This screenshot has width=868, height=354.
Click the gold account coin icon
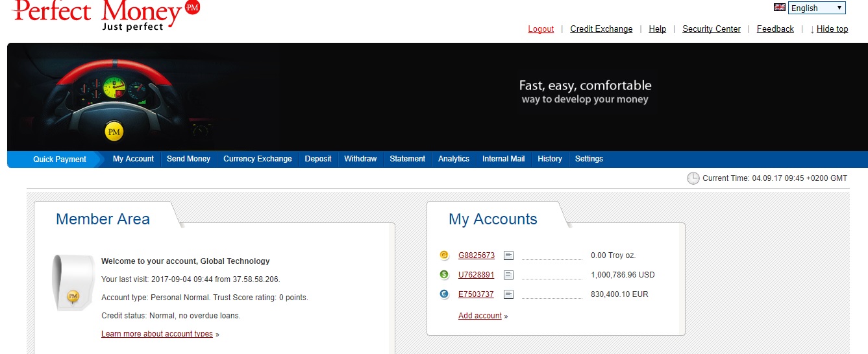[444, 255]
